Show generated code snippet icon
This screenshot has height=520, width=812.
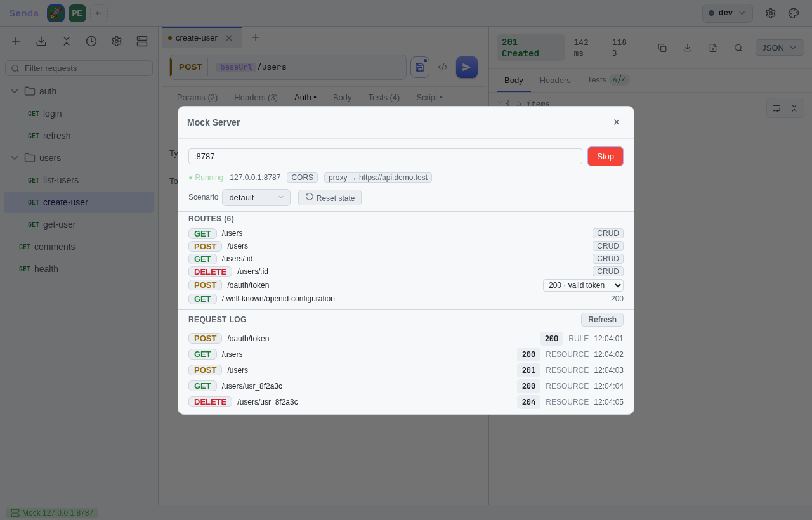pyautogui.click(x=443, y=67)
